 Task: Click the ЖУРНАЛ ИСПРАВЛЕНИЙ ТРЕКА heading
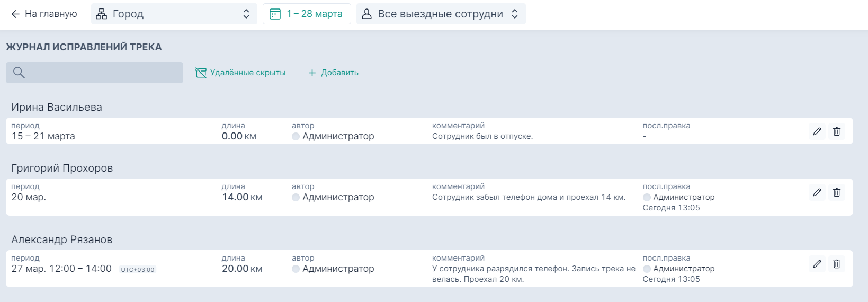click(x=84, y=47)
